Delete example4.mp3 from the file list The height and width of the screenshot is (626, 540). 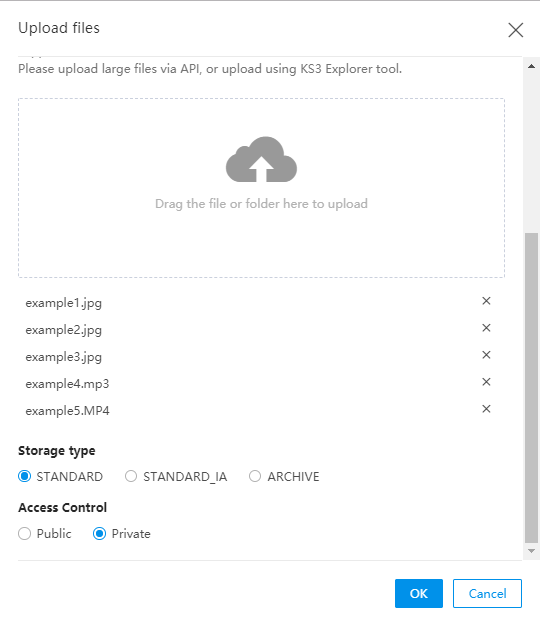pyautogui.click(x=486, y=382)
